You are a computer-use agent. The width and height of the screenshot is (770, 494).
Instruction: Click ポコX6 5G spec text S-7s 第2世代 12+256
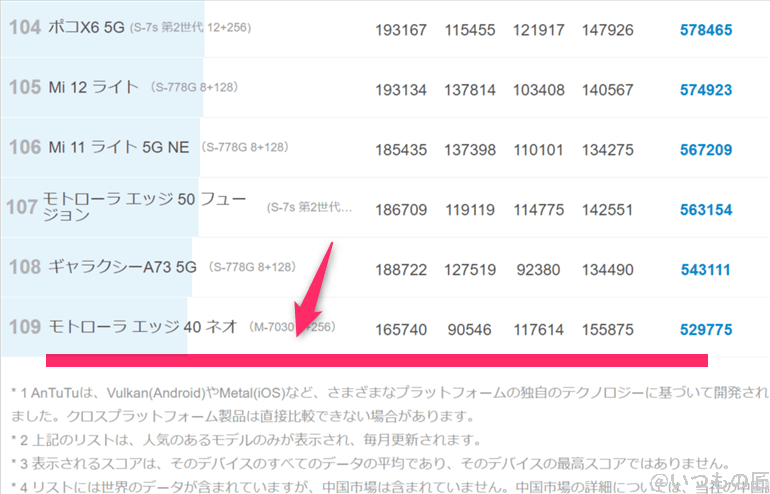[190, 27]
